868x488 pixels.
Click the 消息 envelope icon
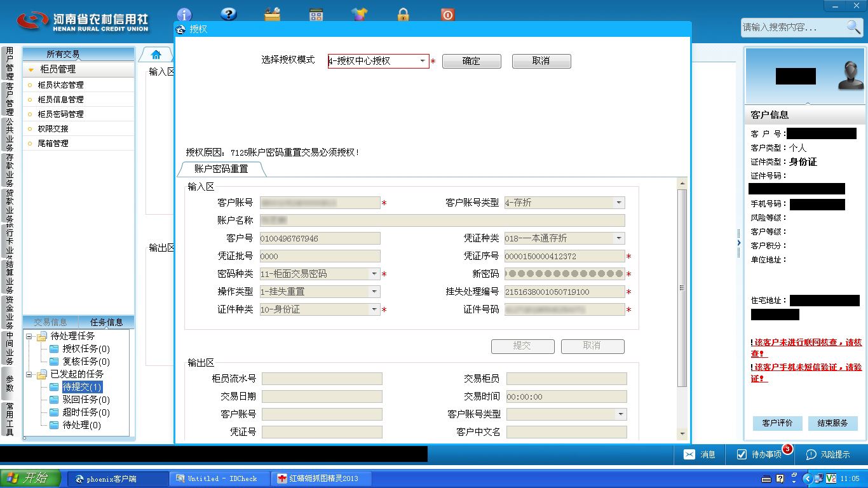[x=689, y=454]
